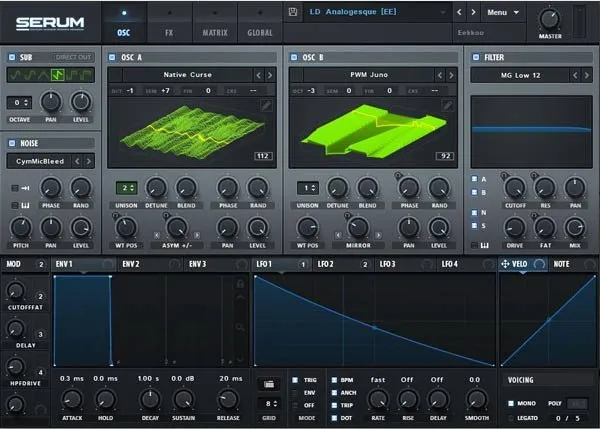The height and width of the screenshot is (429, 600).
Task: Click the envelope zoom magnifier icon
Action: pyautogui.click(x=240, y=327)
